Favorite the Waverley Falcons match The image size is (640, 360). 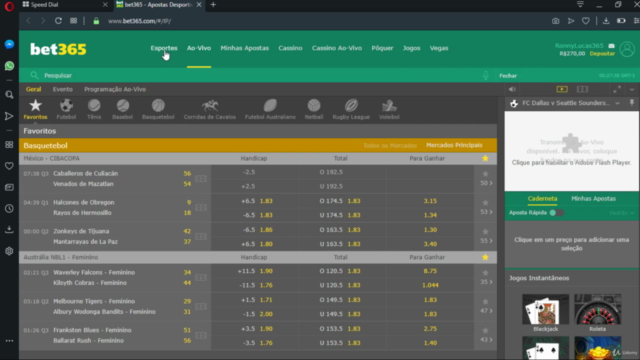(485, 273)
